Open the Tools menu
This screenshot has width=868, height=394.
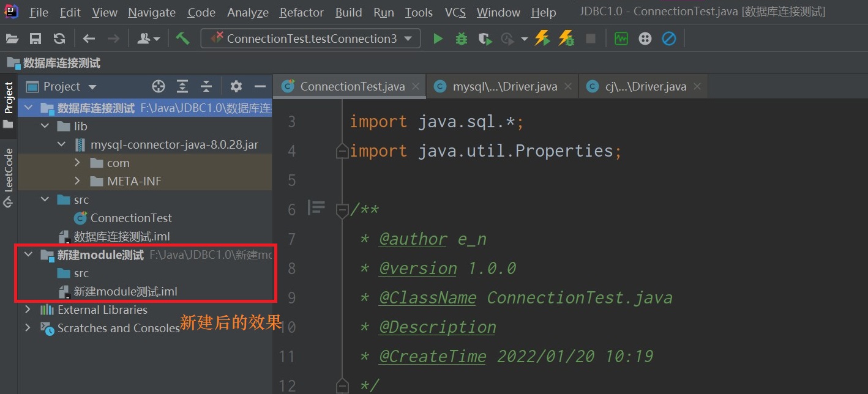click(419, 12)
